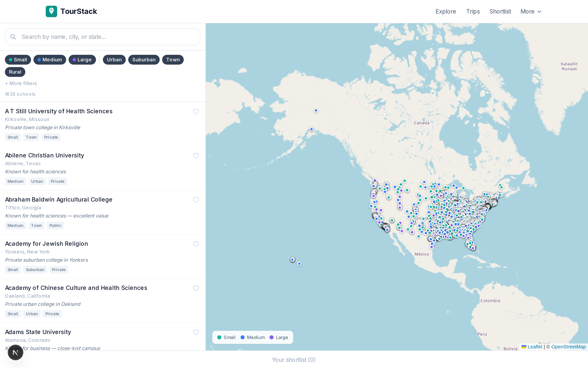Screen dimensions: 588x368
Task: Shortlist A T Still University heart icon
Action: (196, 111)
